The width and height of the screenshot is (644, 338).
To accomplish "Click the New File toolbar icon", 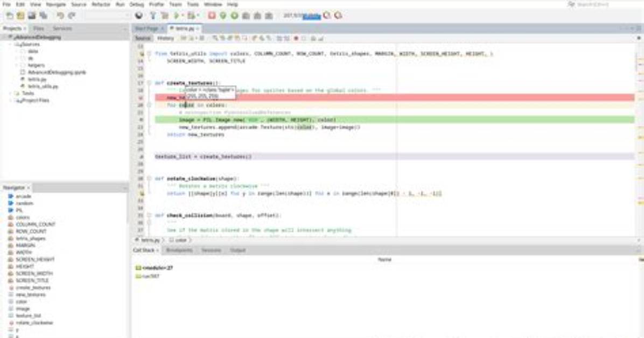I will 10,16.
